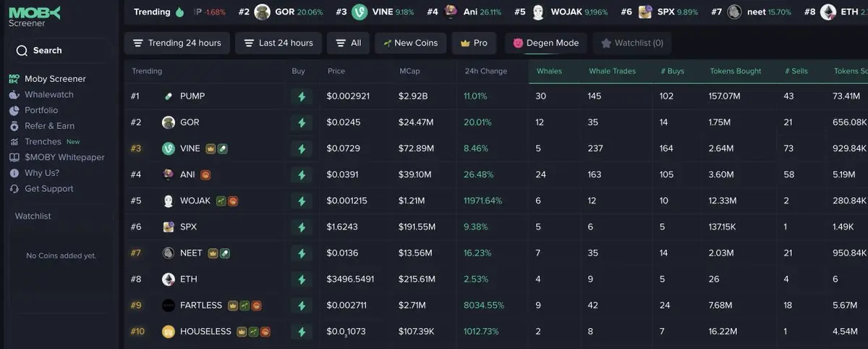Click the lightning buy icon for NEET
The width and height of the screenshot is (868, 349).
[x=302, y=253]
